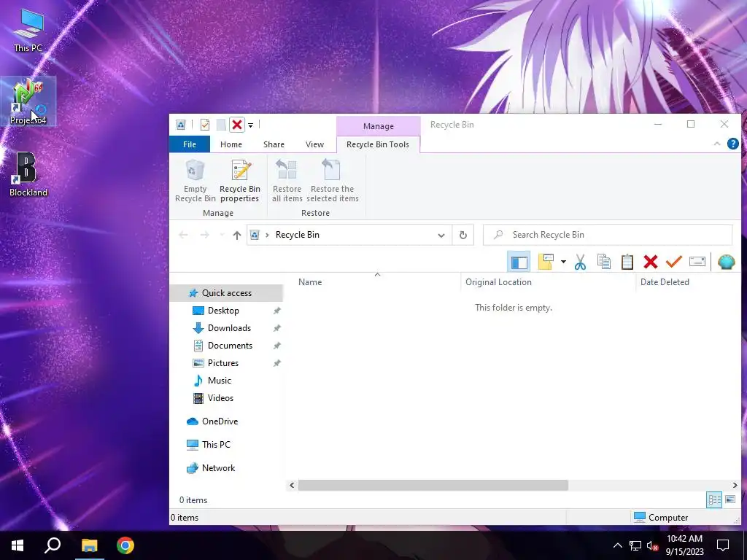Click the clipboard Paste toolbar icon
The image size is (747, 560).
[627, 262]
